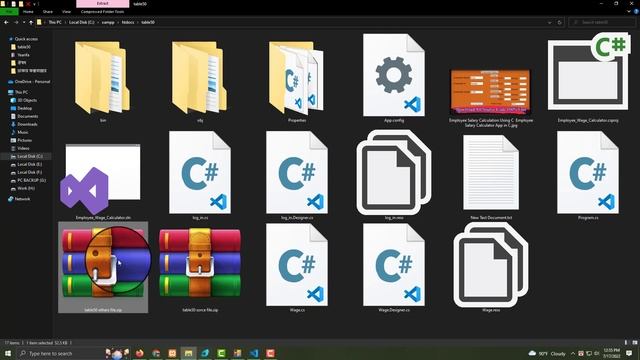640x360 pixels.
Task: Go up one folder level
Action: [x=31, y=22]
